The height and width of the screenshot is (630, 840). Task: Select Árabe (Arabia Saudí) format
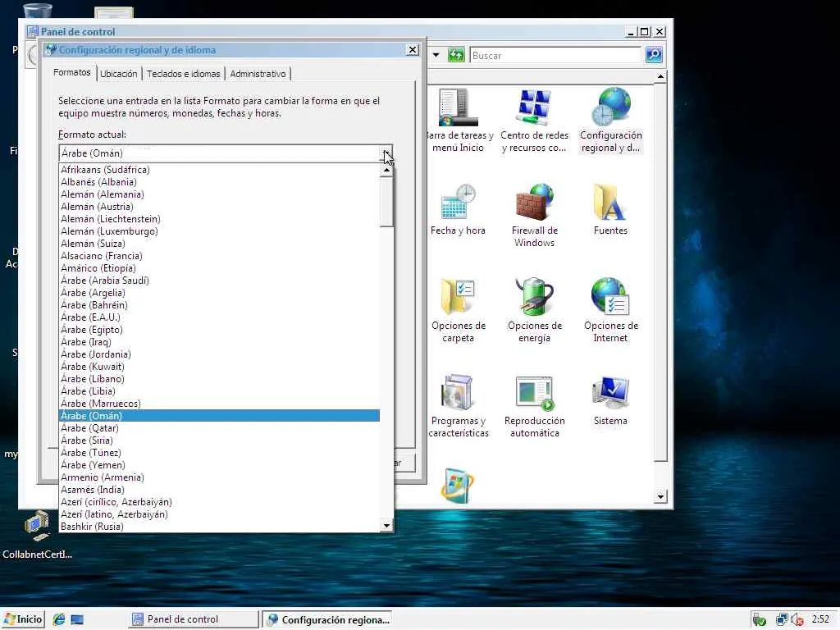pos(219,281)
